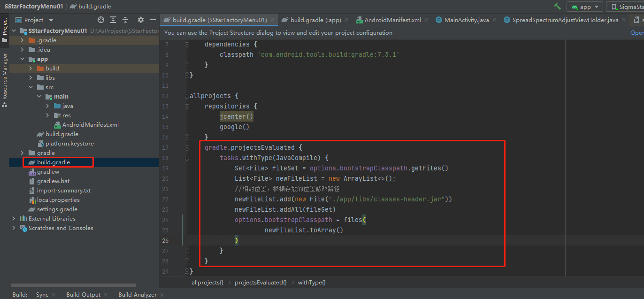Expand the .gradle folder arrow

(x=22, y=40)
